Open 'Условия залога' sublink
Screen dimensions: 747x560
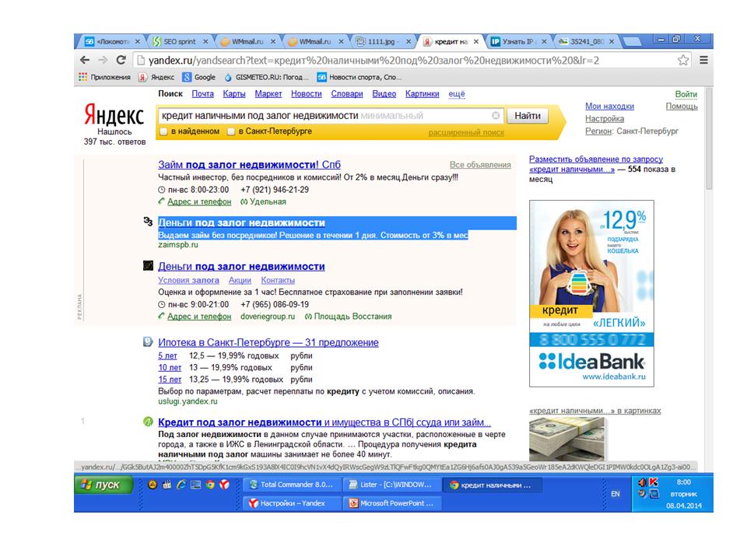(x=188, y=281)
